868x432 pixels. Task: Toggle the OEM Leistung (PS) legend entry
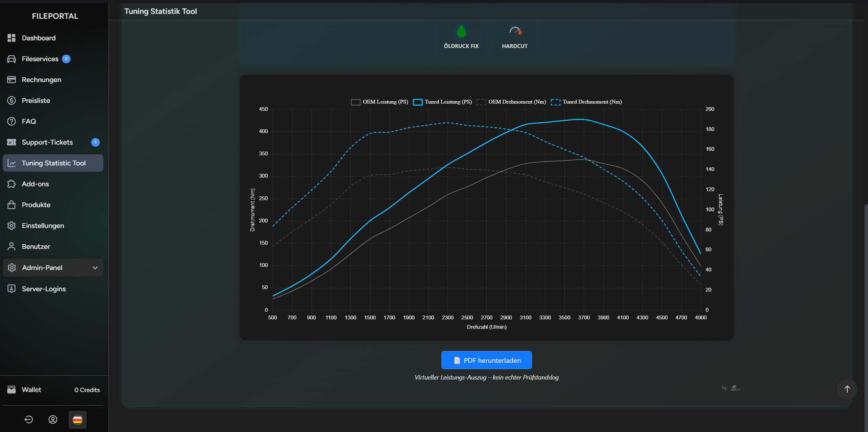point(379,102)
